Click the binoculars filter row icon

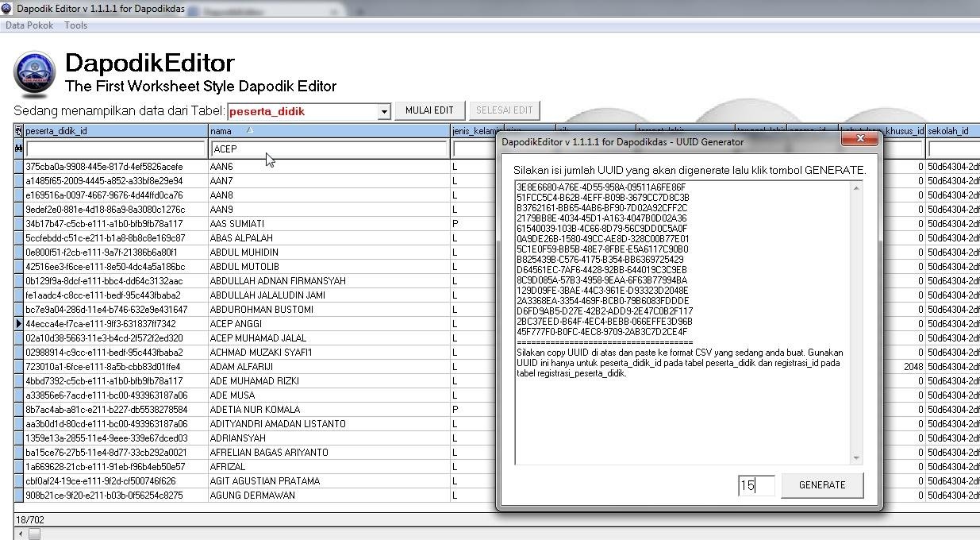click(19, 148)
